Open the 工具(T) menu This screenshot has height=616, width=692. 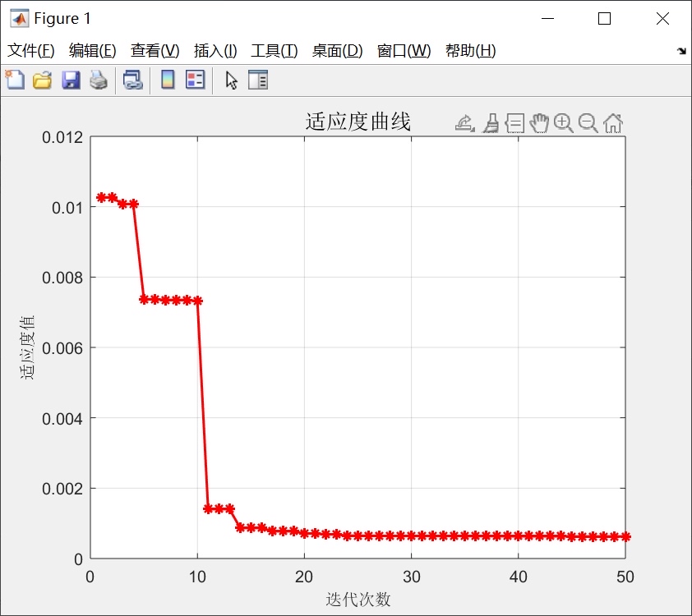pyautogui.click(x=274, y=51)
